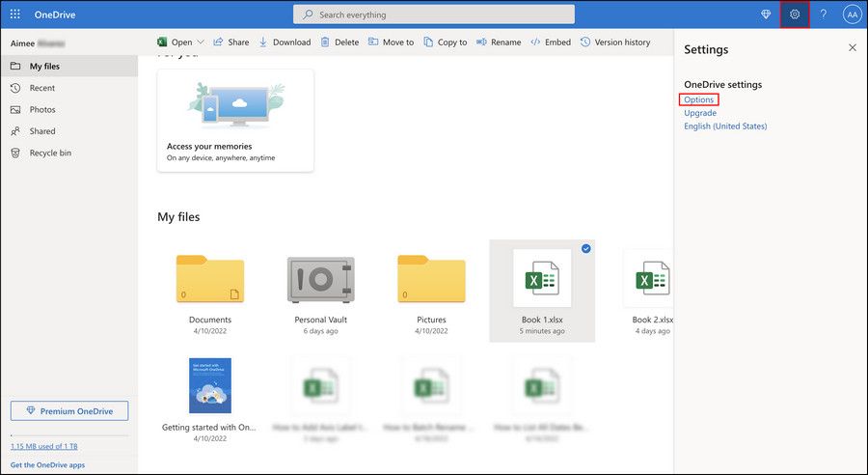
Task: Open Recycle bin in the sidebar
Action: point(69,153)
